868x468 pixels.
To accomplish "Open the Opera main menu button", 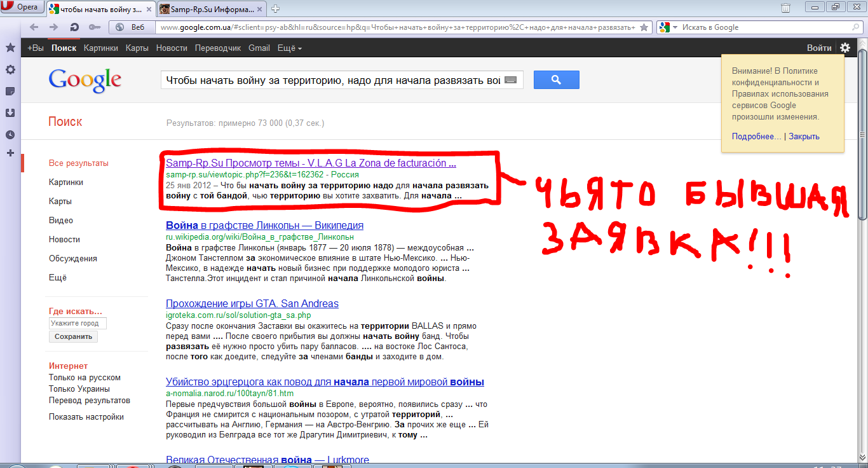I will click(22, 8).
